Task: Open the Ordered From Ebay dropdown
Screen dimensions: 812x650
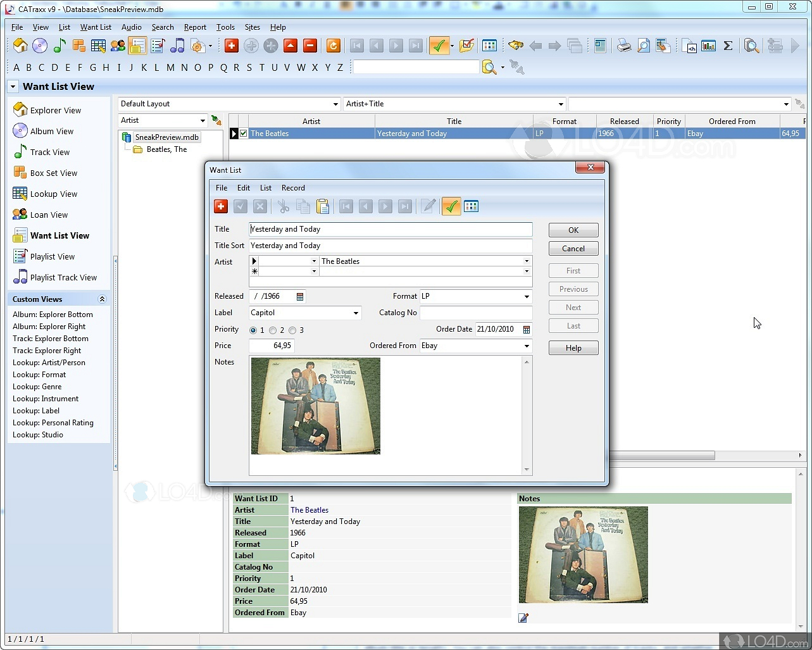Action: 527,346
